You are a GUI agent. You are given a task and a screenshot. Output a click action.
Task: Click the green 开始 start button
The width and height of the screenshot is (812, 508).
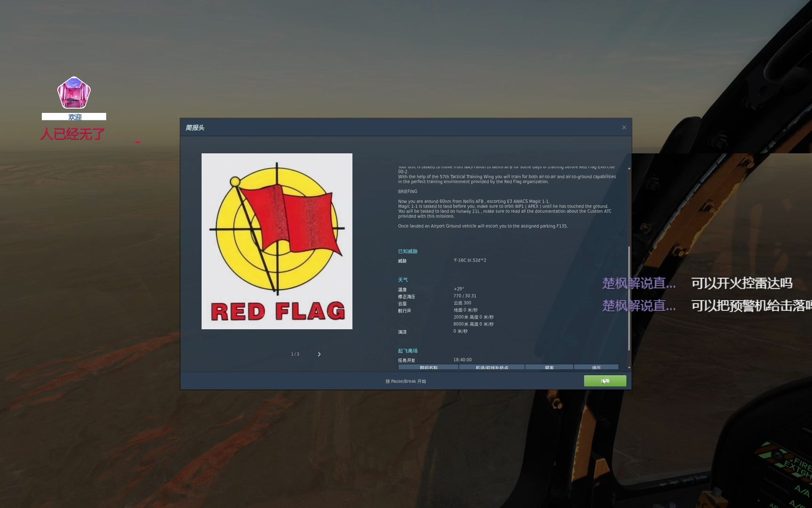click(605, 381)
